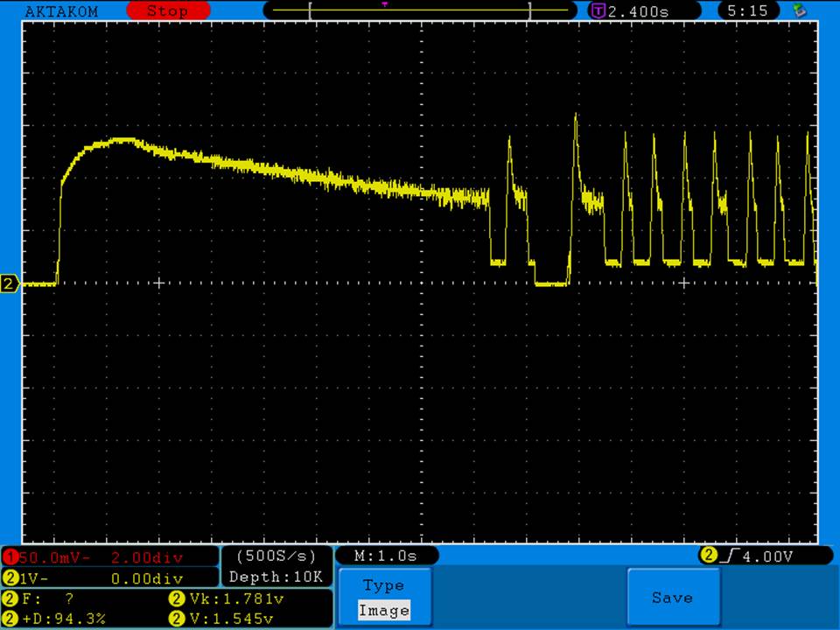
Task: Click the AKTAKOM brand label
Action: click(x=61, y=11)
